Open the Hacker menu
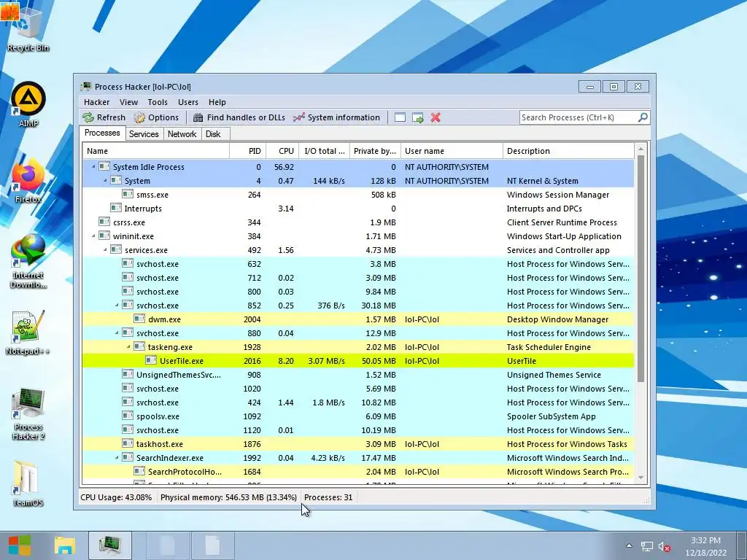The width and height of the screenshot is (747, 560). point(97,102)
